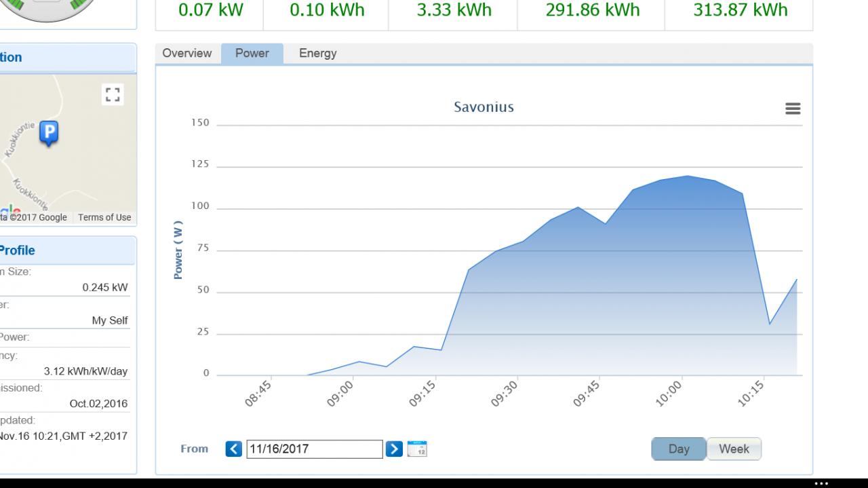Click the 09:30 time axis label
This screenshot has width=868, height=488.
[505, 394]
